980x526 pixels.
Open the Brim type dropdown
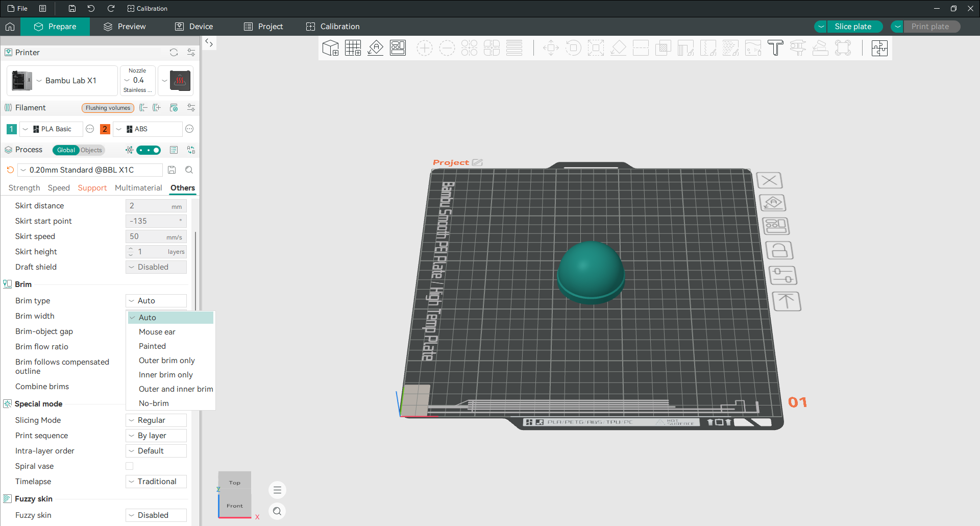point(156,301)
